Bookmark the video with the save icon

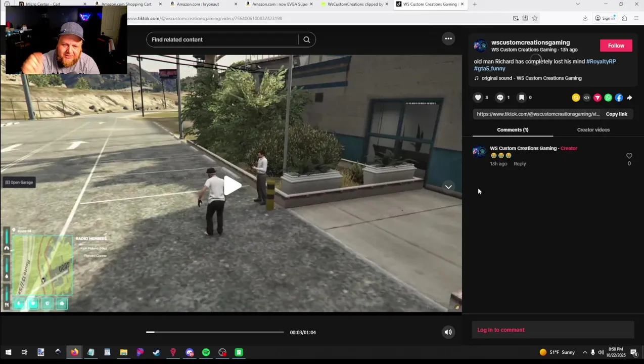[x=522, y=98]
